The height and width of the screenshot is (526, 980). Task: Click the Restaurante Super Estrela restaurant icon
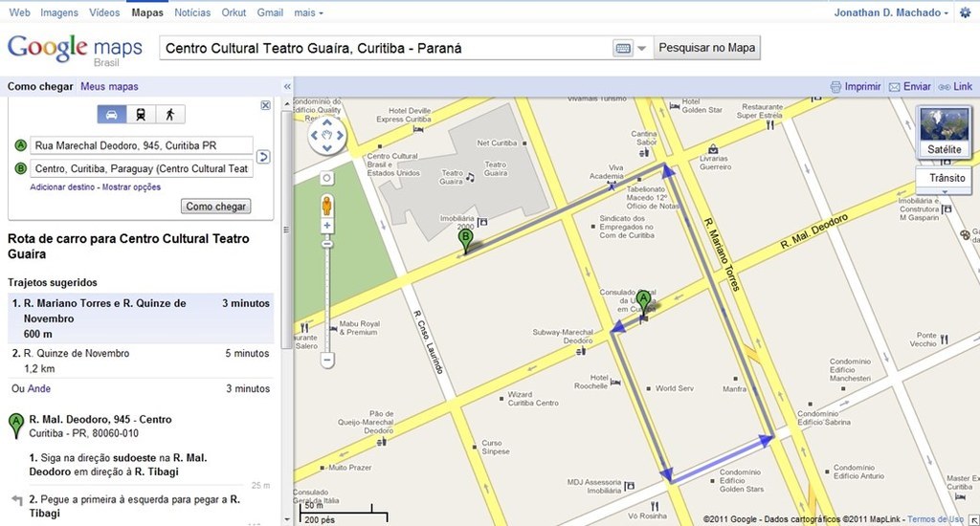(x=770, y=125)
